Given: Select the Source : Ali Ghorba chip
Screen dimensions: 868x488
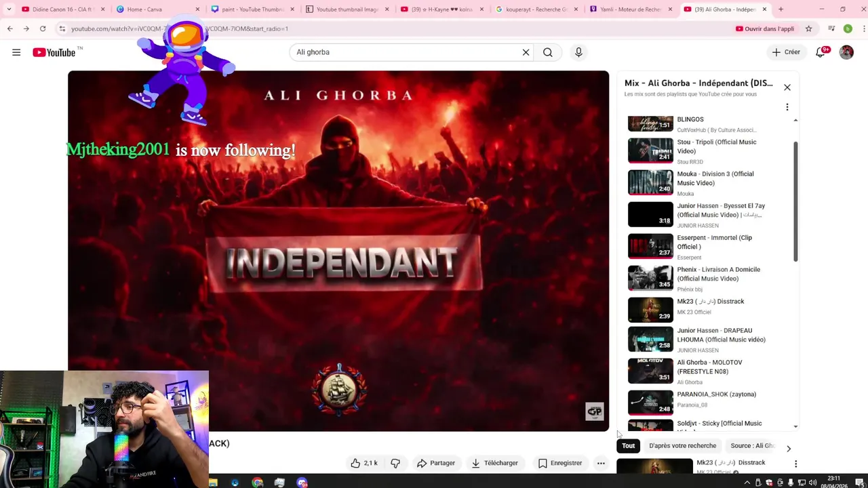Looking at the screenshot, I should point(752,446).
